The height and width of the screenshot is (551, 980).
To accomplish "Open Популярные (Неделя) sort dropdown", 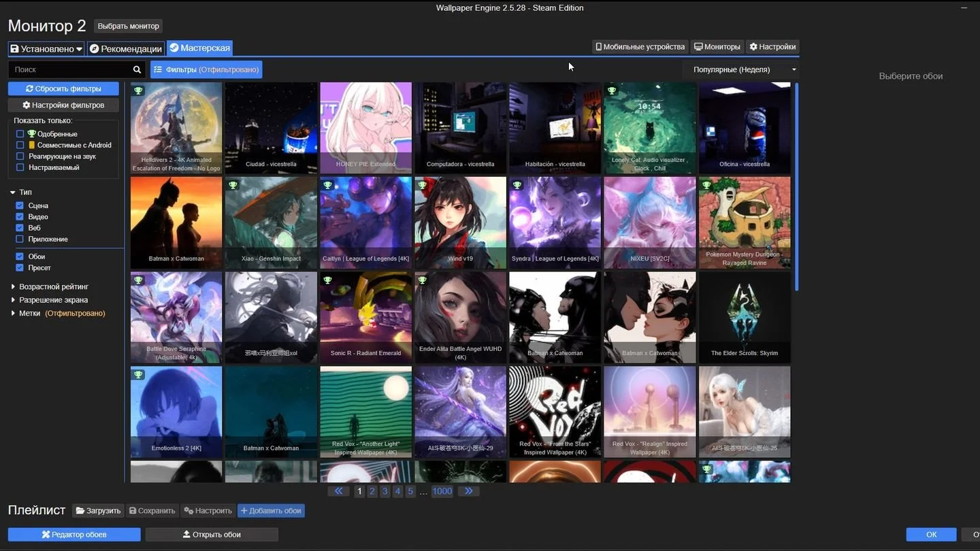I will coord(740,69).
